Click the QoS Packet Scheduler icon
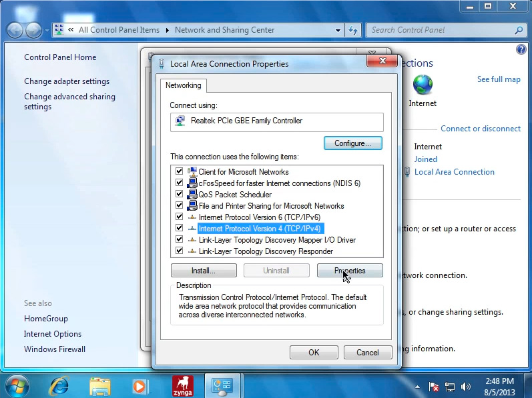The height and width of the screenshot is (398, 532). (x=192, y=194)
